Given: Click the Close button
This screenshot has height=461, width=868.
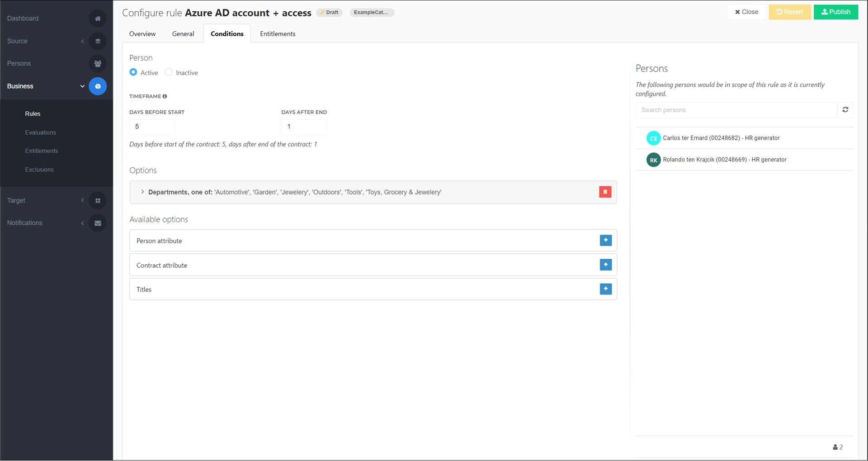Looking at the screenshot, I should click(747, 12).
